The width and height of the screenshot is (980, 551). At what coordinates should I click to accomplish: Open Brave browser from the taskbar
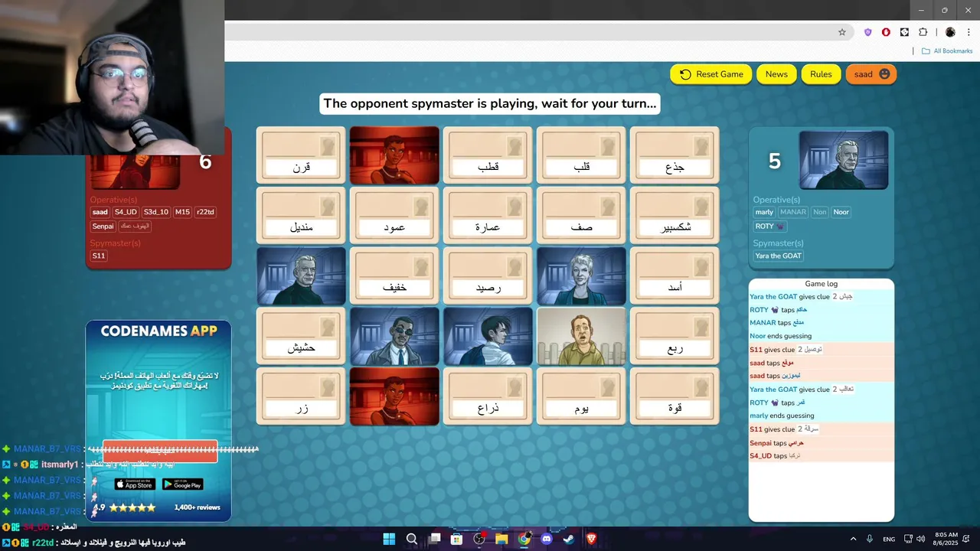591,539
